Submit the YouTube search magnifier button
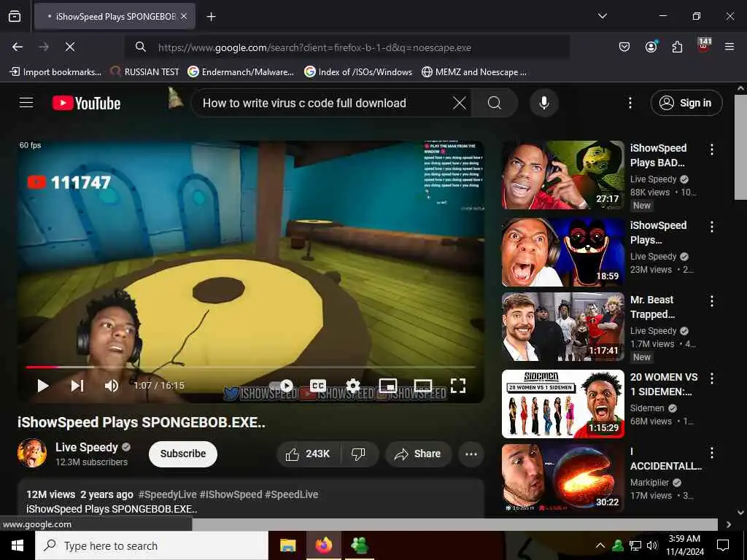Screen dimensions: 747x560 click(x=495, y=103)
